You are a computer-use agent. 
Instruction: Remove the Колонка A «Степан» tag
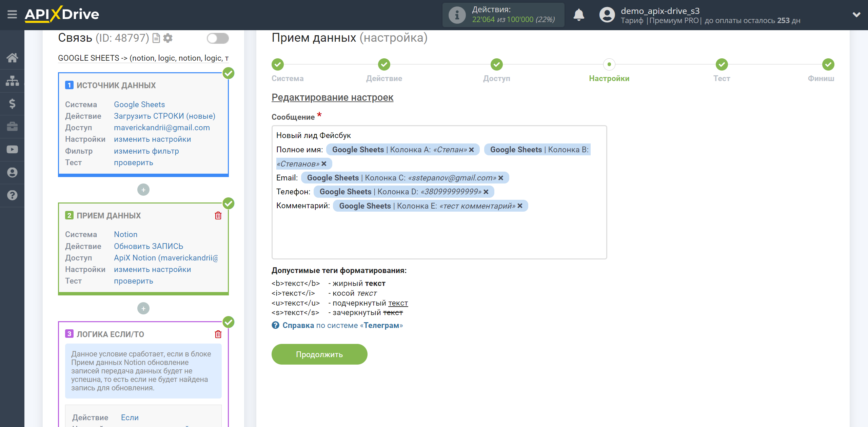(471, 150)
